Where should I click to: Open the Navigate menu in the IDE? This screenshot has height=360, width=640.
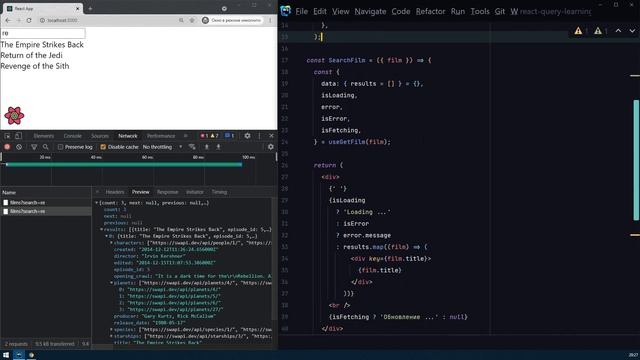pyautogui.click(x=370, y=11)
